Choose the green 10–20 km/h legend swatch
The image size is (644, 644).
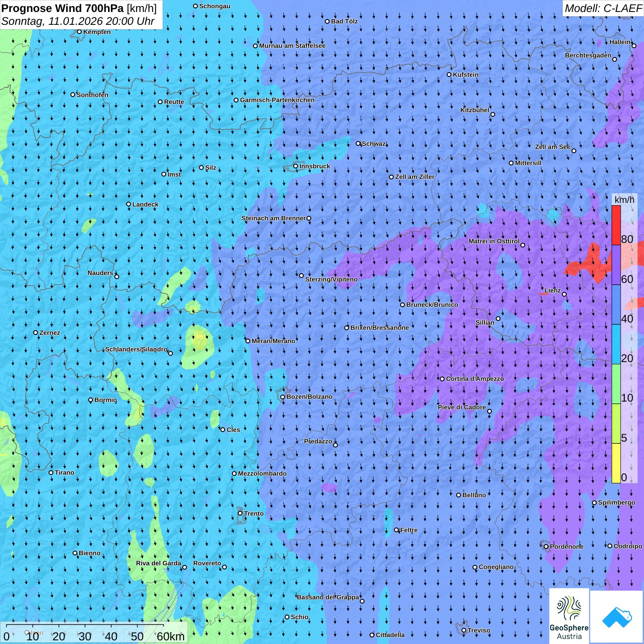click(x=616, y=384)
